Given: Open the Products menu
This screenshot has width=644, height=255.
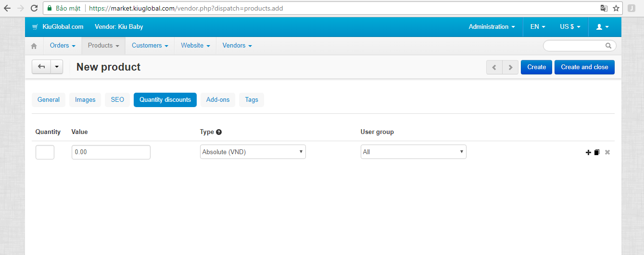Looking at the screenshot, I should tap(103, 46).
